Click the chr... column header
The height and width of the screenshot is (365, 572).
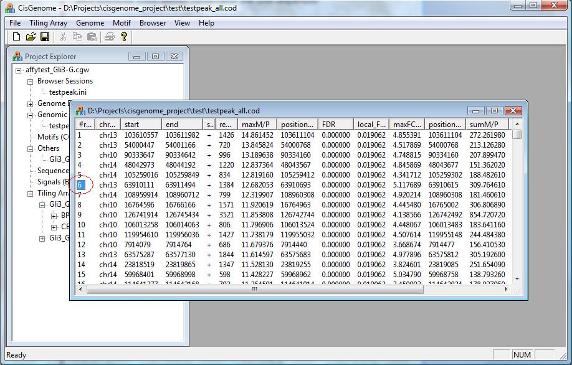click(107, 124)
